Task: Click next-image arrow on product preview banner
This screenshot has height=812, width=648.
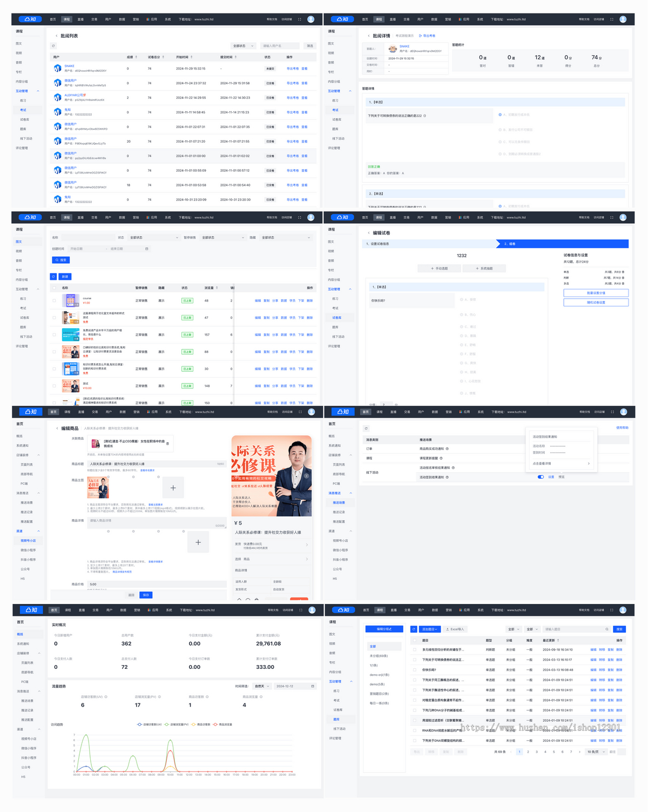Action: pyautogui.click(x=306, y=476)
